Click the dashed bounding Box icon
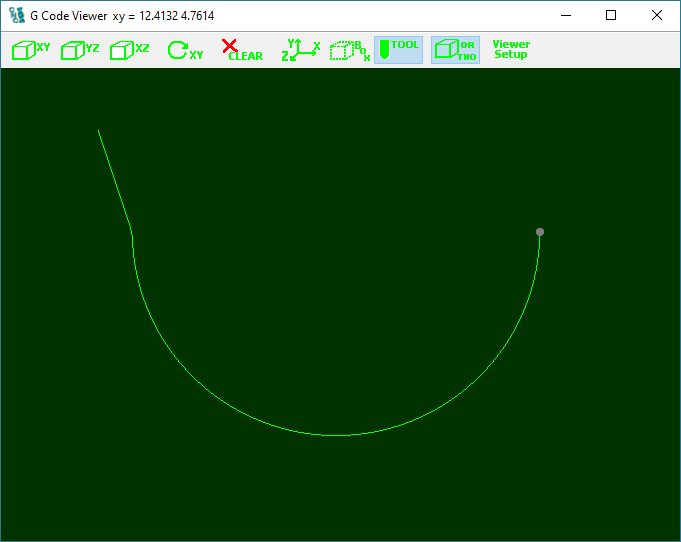Image resolution: width=681 pixels, height=542 pixels. (x=349, y=50)
